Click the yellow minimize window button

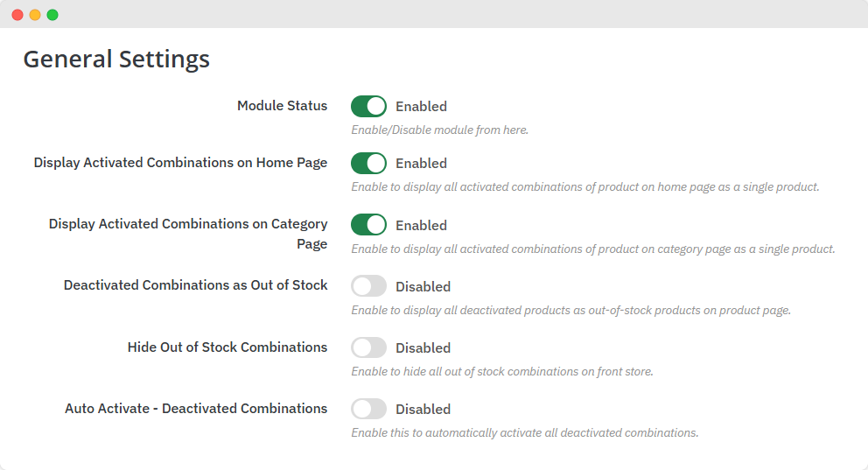pos(35,15)
